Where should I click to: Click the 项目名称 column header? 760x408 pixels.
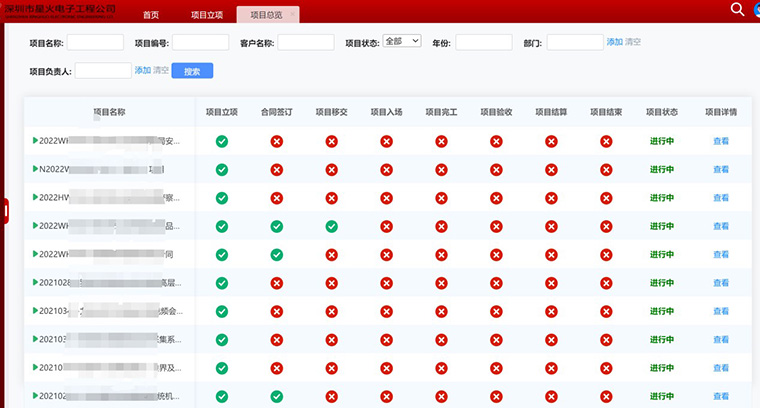[109, 112]
